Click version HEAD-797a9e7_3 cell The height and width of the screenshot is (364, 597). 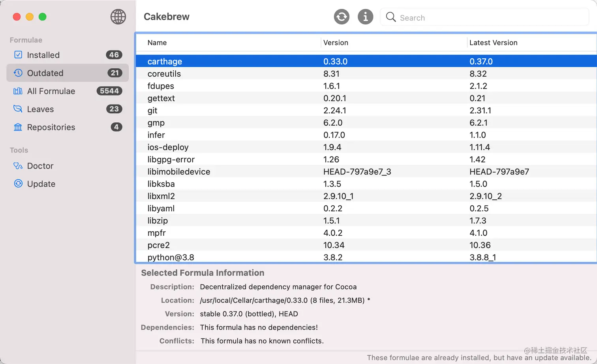coord(357,171)
